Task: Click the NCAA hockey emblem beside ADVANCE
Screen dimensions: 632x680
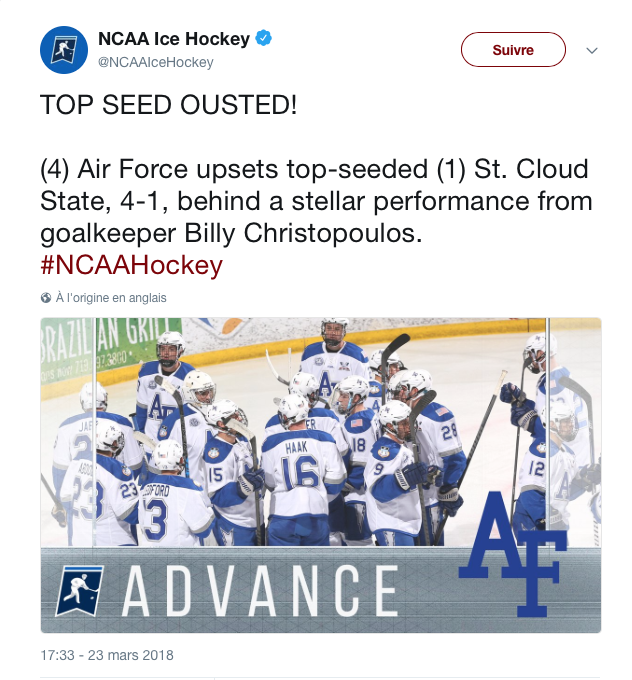Action: click(x=80, y=590)
